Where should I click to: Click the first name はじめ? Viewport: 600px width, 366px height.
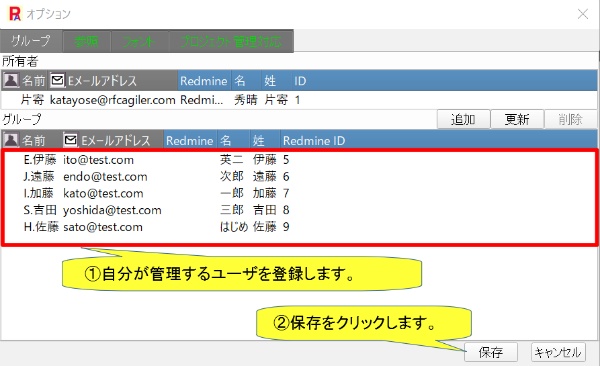[234, 227]
